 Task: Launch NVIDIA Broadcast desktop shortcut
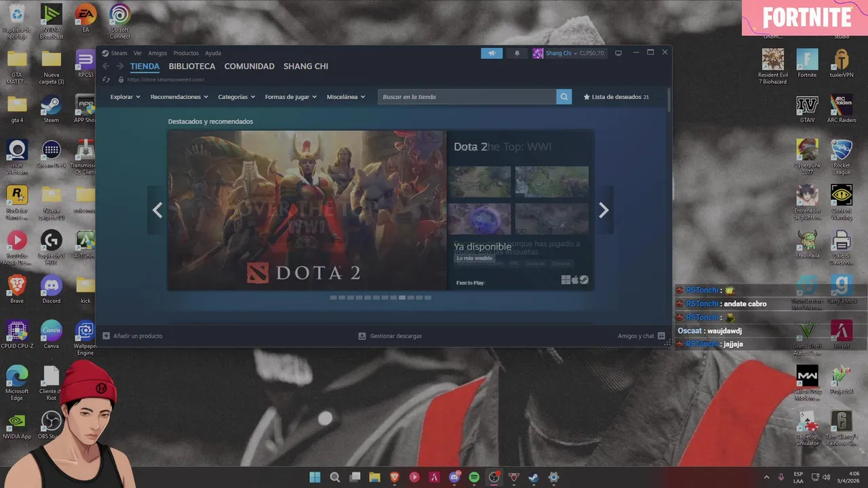point(52,20)
